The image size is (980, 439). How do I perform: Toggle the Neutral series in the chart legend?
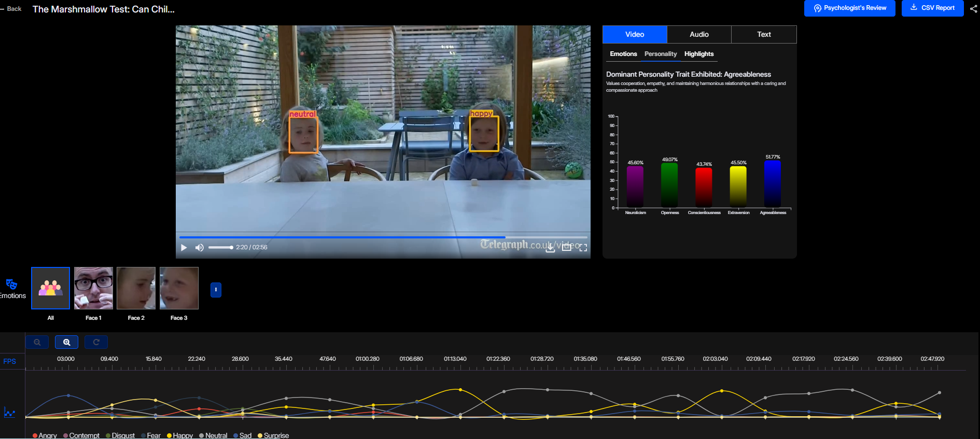[213, 435]
